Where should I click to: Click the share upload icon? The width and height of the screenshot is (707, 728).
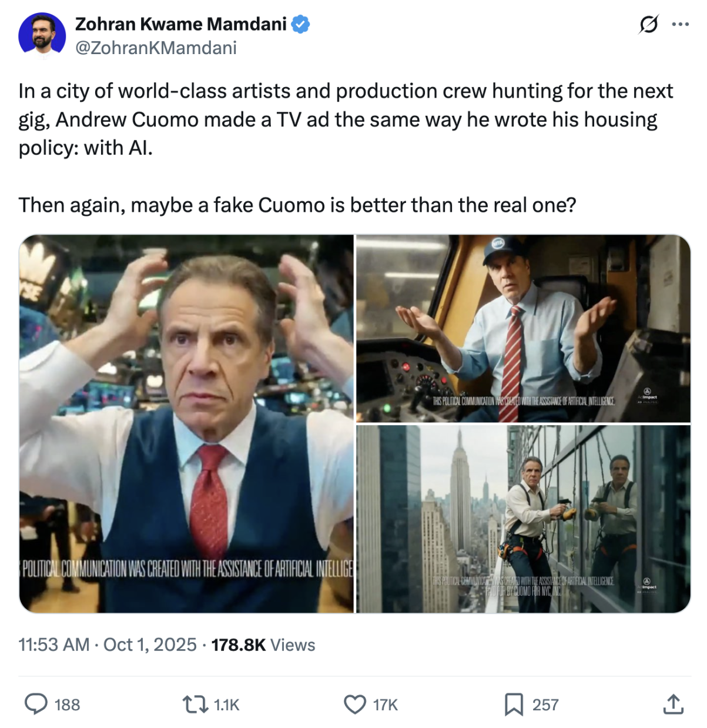pyautogui.click(x=673, y=704)
